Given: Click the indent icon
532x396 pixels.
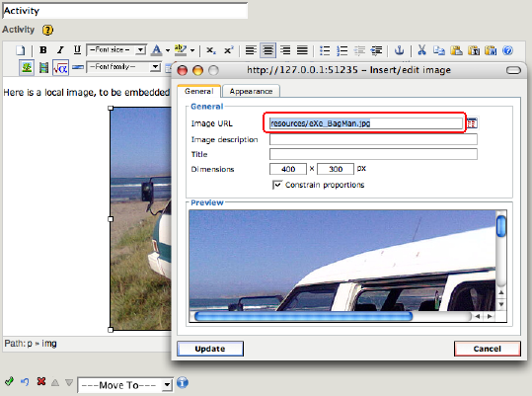Looking at the screenshot, I should click(376, 51).
